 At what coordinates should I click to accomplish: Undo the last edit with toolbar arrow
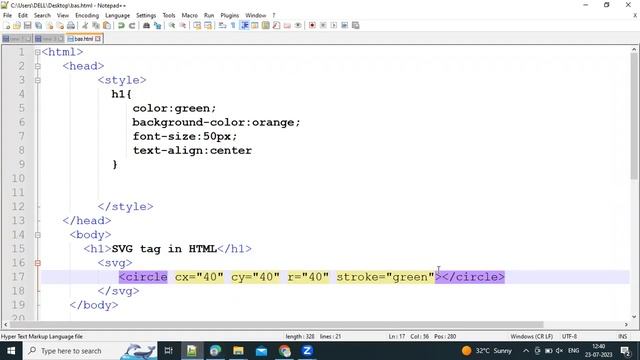click(x=121, y=25)
